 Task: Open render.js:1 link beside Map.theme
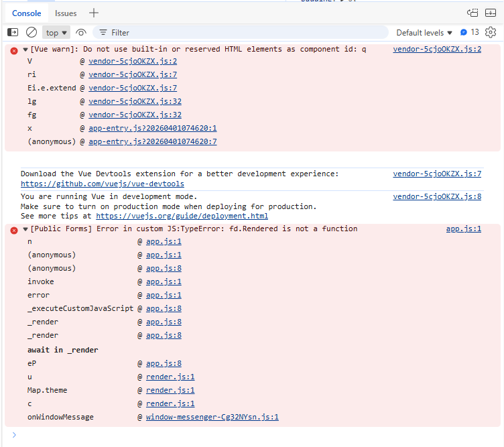[x=170, y=390]
